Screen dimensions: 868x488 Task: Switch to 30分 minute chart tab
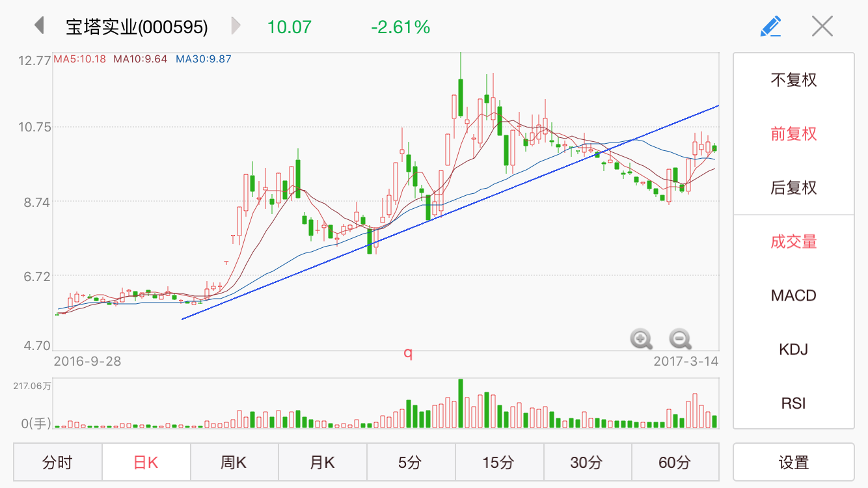pyautogui.click(x=588, y=463)
